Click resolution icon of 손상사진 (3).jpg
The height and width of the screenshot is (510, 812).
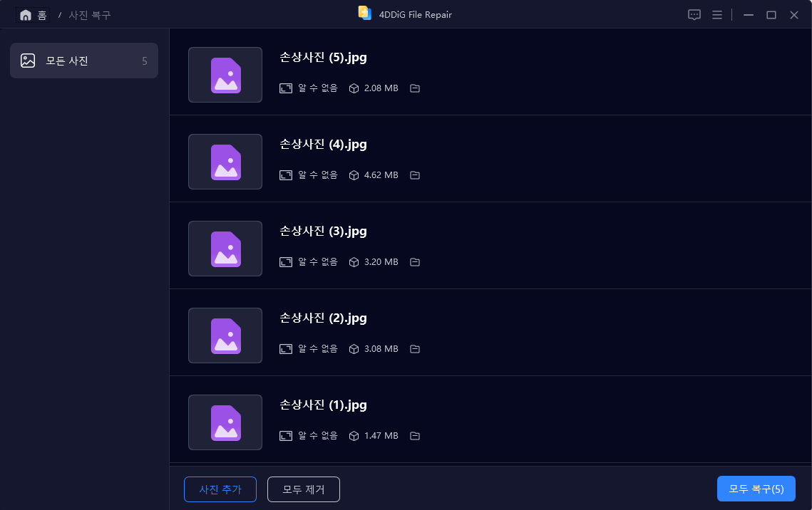(x=286, y=262)
